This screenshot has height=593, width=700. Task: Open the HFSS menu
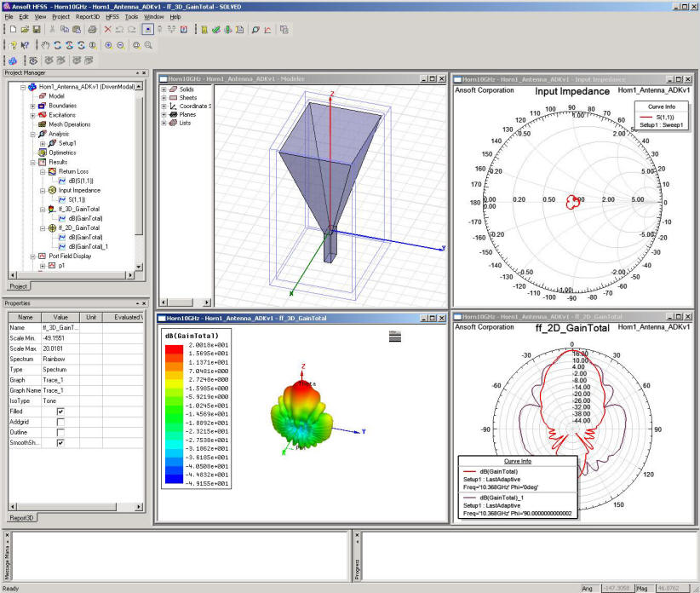coord(112,17)
